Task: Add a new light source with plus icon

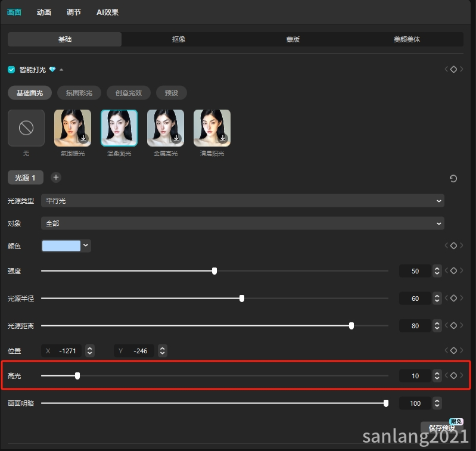Action: (55, 178)
